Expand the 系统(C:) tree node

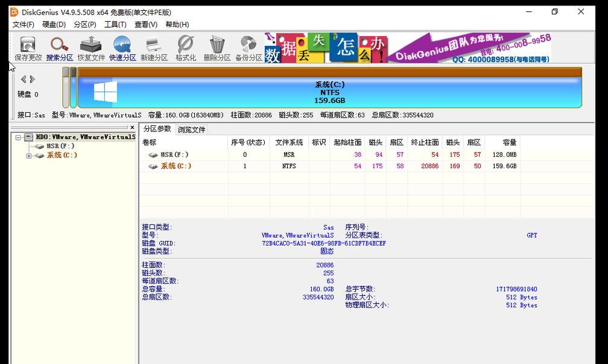[29, 155]
